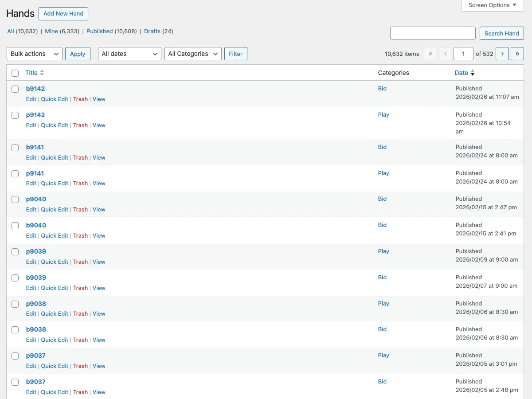Image resolution: width=532 pixels, height=399 pixels.
Task: Select the checkbox next to hand b9142
Action: pos(15,89)
